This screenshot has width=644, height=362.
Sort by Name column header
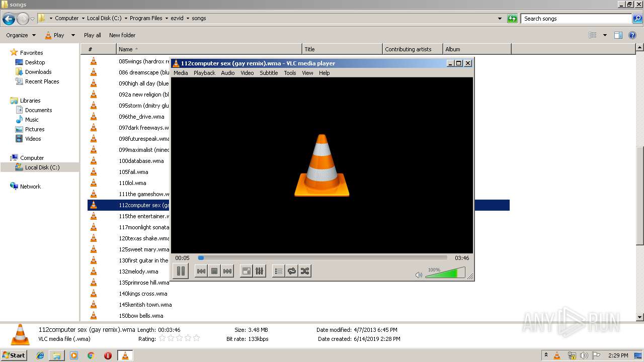209,49
